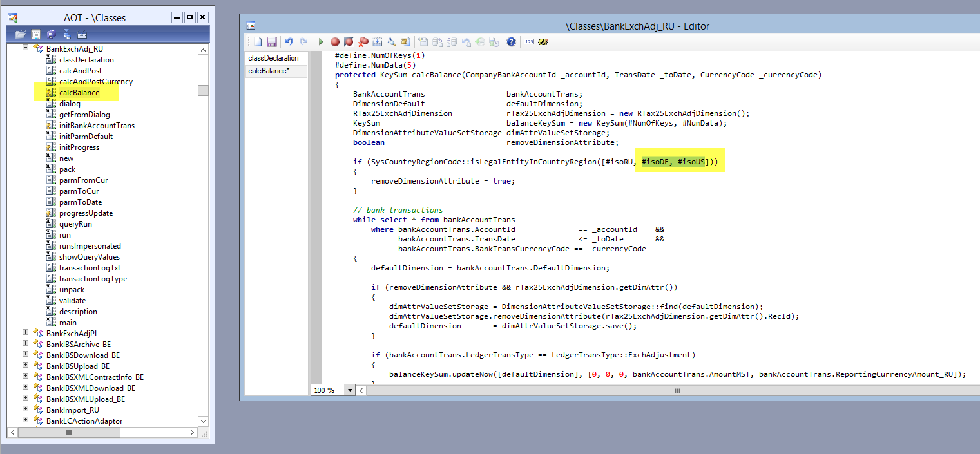Image resolution: width=980 pixels, height=454 pixels.
Task: Click the open folder icon in AOT toolbar
Action: click(21, 33)
